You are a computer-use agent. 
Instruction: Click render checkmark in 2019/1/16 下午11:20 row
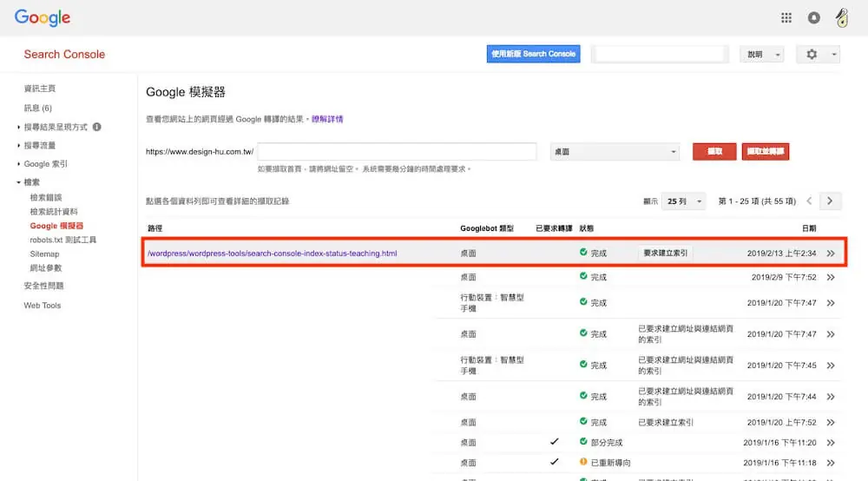tap(554, 441)
